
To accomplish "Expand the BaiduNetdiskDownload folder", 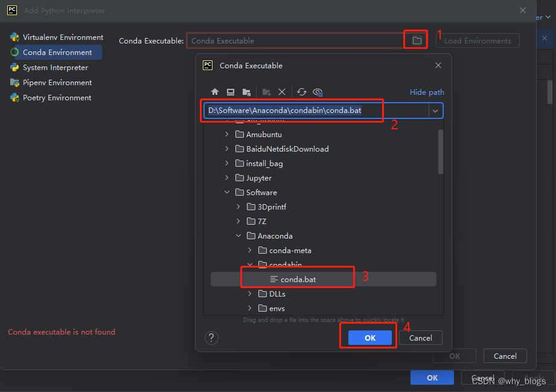I will pyautogui.click(x=227, y=149).
